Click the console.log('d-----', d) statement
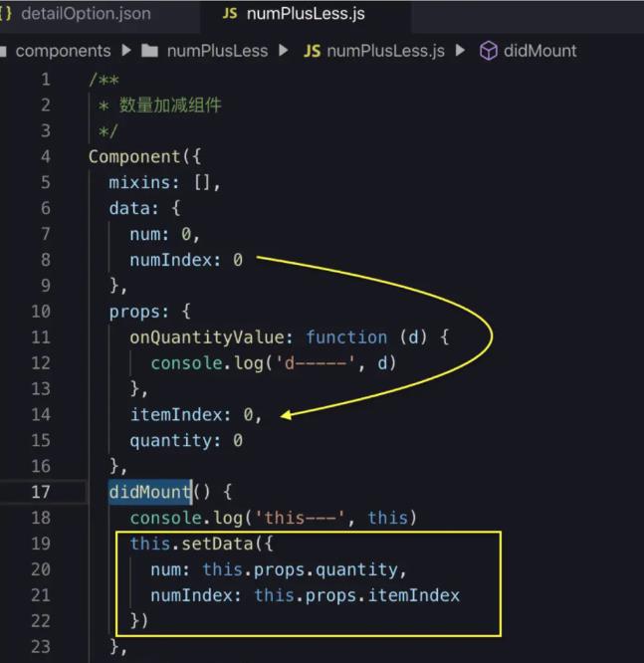Screen dimensions: 644x663 tap(274, 363)
